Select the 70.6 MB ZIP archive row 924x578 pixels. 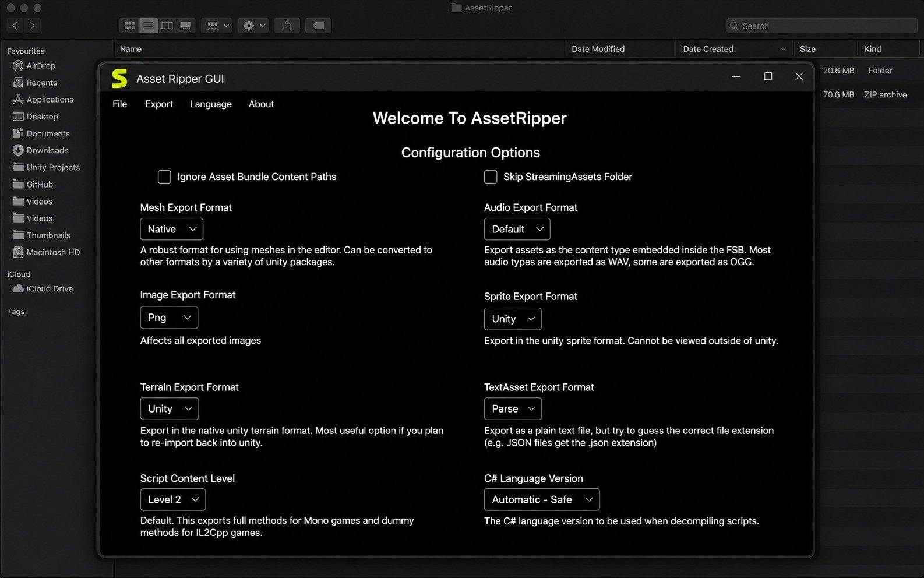click(869, 94)
